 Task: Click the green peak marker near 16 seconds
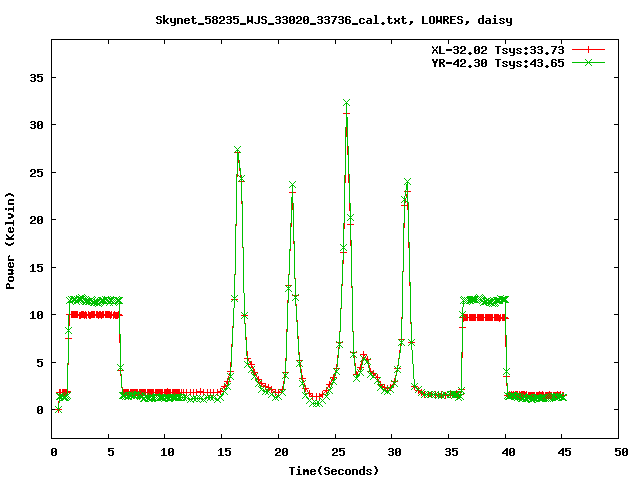(238, 149)
